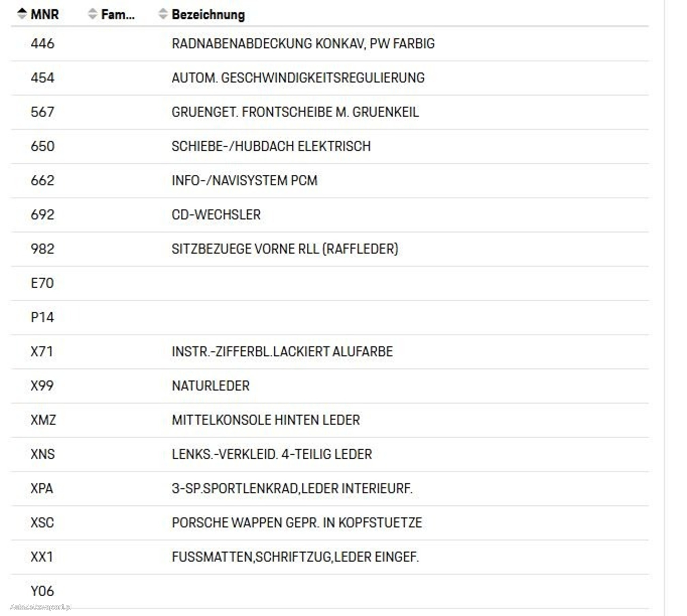Select row 662 Info-/Navisystem PCM

pos(330,181)
